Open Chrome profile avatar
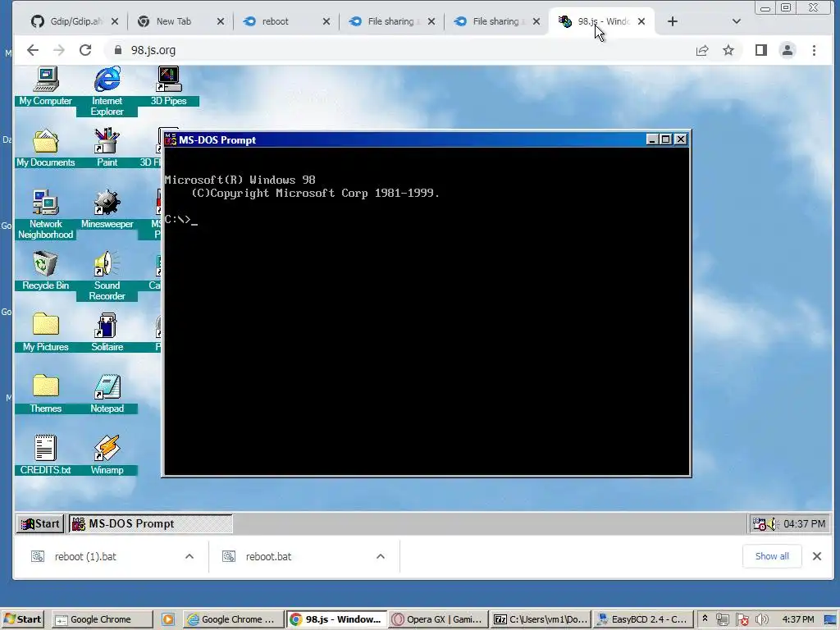This screenshot has width=840, height=630. click(787, 50)
